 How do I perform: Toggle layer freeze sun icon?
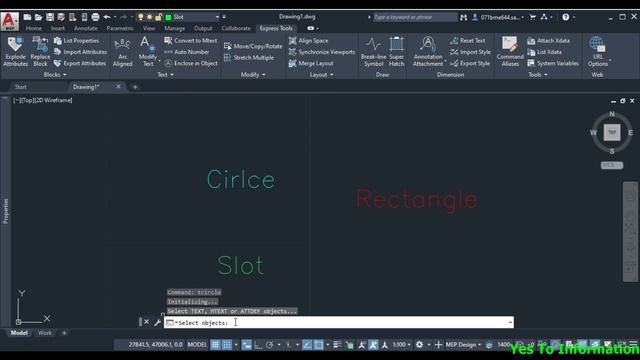[149, 17]
